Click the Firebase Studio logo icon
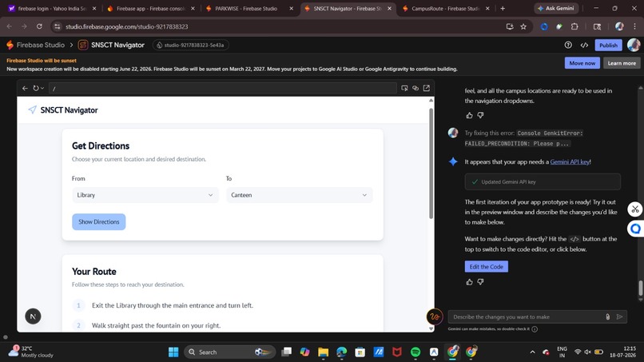The width and height of the screenshot is (644, 362). tap(10, 45)
